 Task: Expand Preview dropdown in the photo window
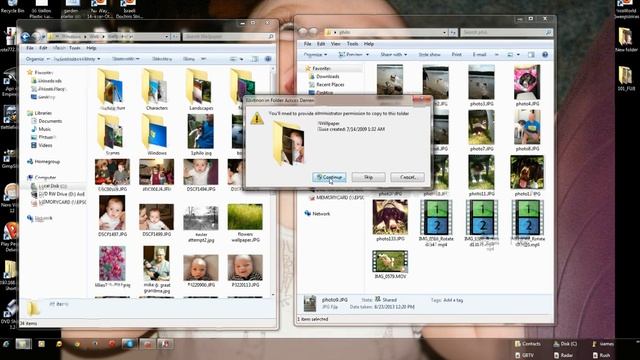(353, 54)
